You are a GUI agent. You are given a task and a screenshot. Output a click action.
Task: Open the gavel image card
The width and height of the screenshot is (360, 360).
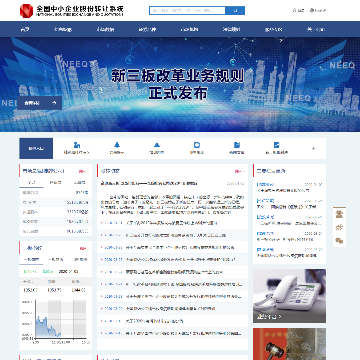[x=289, y=344]
